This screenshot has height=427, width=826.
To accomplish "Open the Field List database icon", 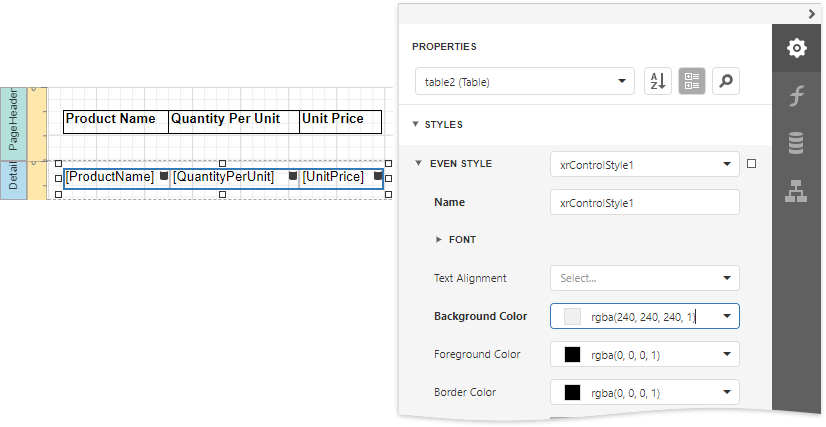I will pyautogui.click(x=796, y=144).
